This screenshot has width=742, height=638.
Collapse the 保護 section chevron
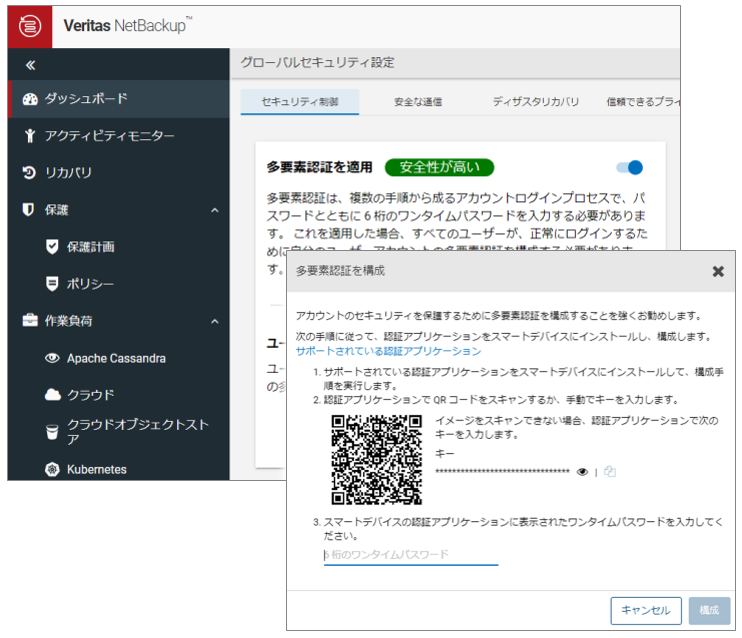(x=215, y=210)
